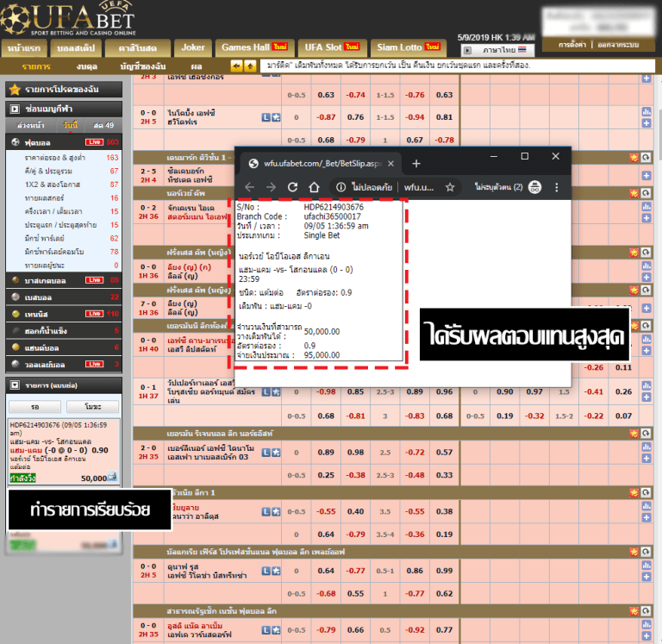Screen dimensions: 662x644
Task: Select the งบดุล submenu item
Action: [x=86, y=66]
